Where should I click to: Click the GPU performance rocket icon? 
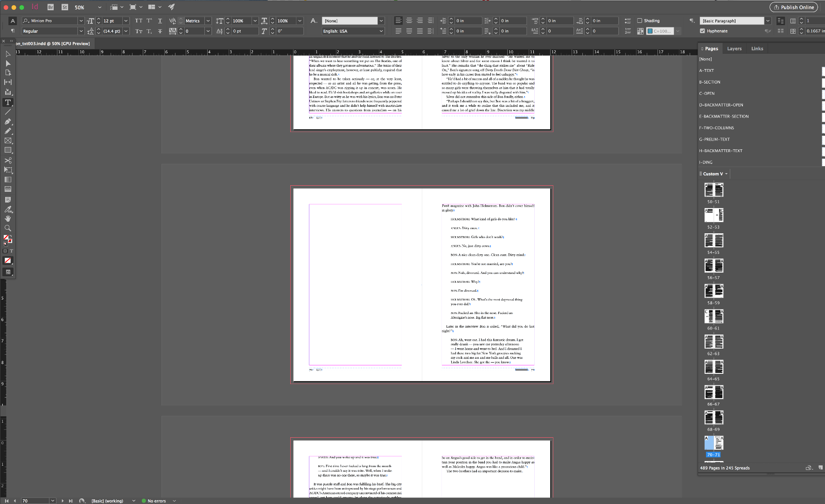(171, 7)
